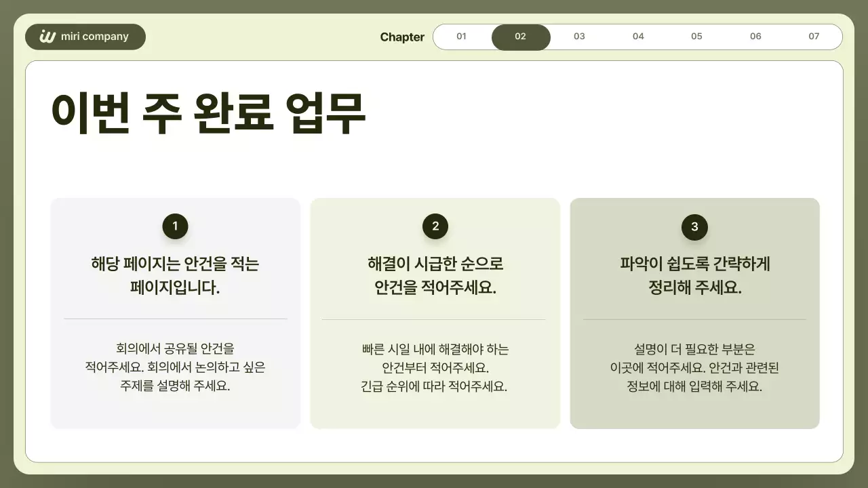
Task: Select the first card about 안건 페이지
Action: click(x=175, y=313)
